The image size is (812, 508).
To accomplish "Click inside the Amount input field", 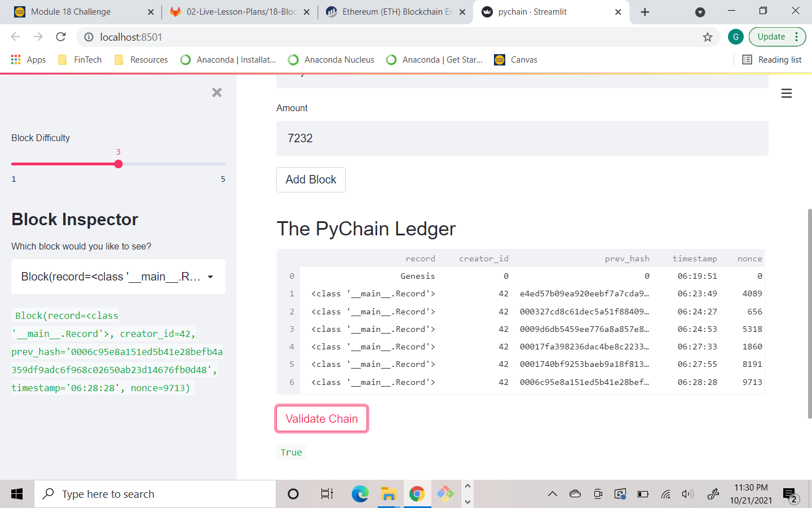I will 522,138.
